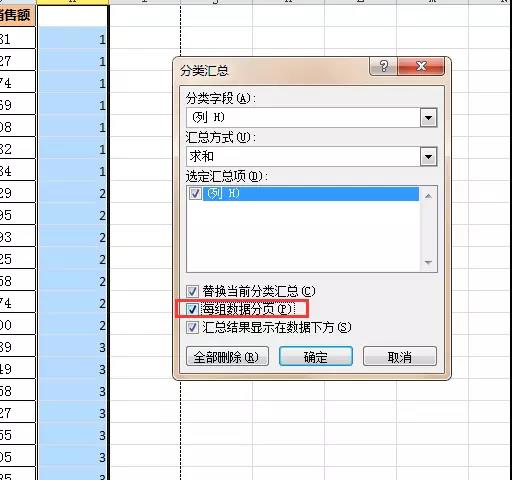Open the help button in 分类汇总 dialog
512x480 pixels.
coord(383,66)
